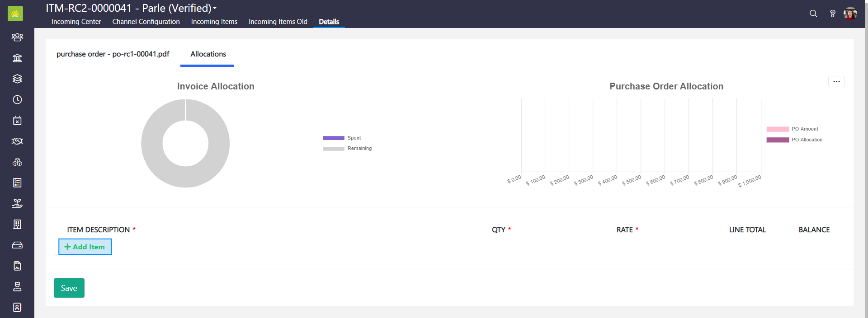Image resolution: width=868 pixels, height=318 pixels.
Task: Switch to the Allocations tab
Action: tap(208, 54)
